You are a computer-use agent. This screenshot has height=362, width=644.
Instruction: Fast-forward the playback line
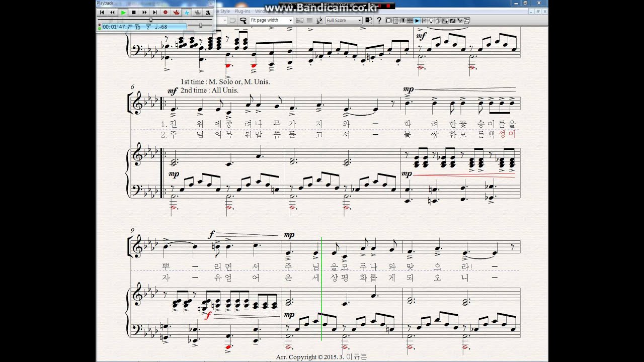tap(144, 12)
